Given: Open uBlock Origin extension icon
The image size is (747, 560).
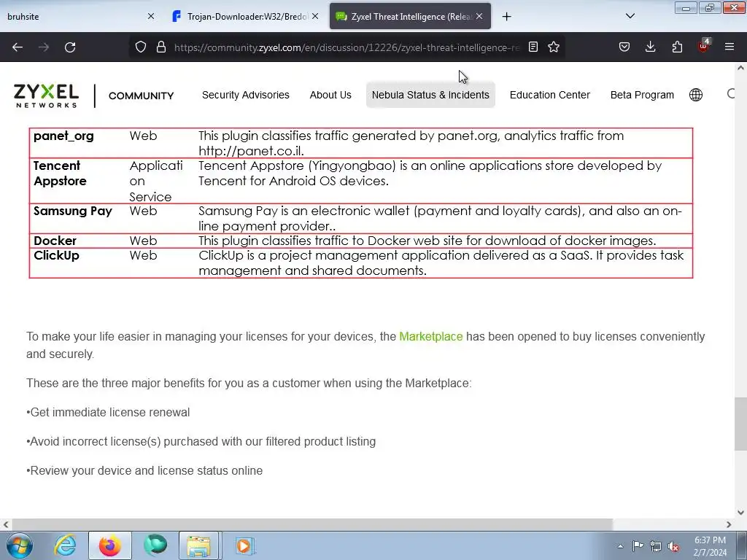Looking at the screenshot, I should (704, 46).
